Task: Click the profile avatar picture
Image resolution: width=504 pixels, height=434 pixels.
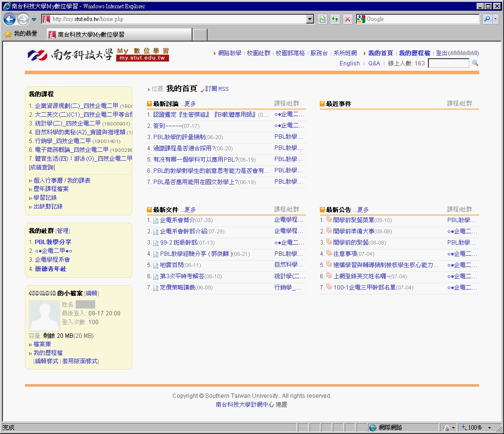Action: tap(44, 315)
